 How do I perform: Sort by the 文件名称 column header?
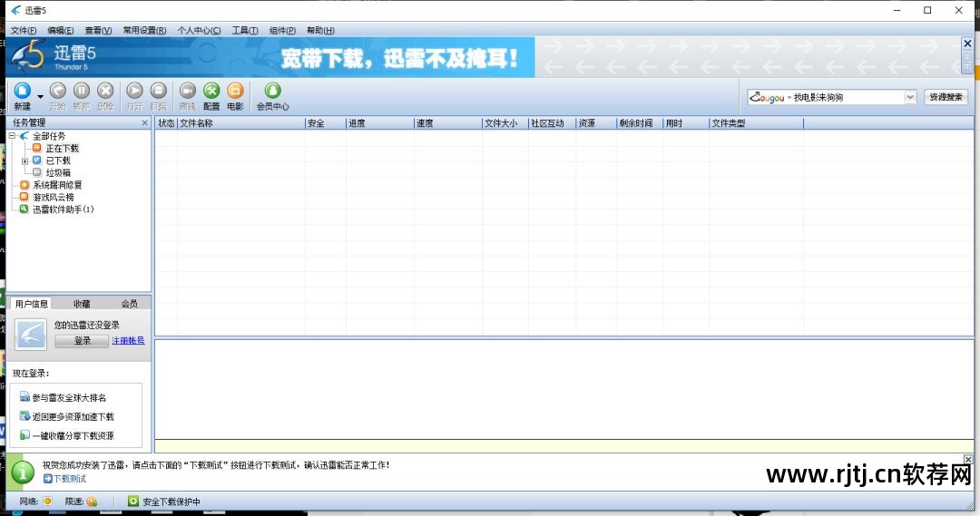[x=241, y=123]
